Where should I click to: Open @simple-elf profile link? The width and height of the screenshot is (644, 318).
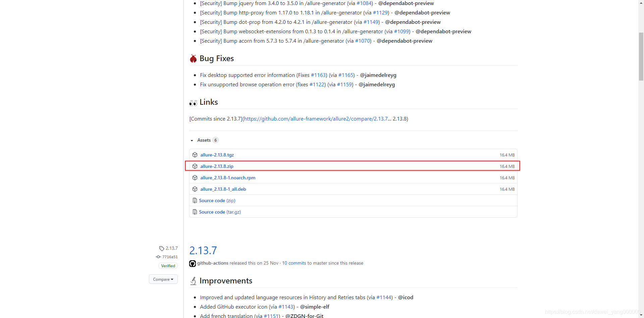315,307
